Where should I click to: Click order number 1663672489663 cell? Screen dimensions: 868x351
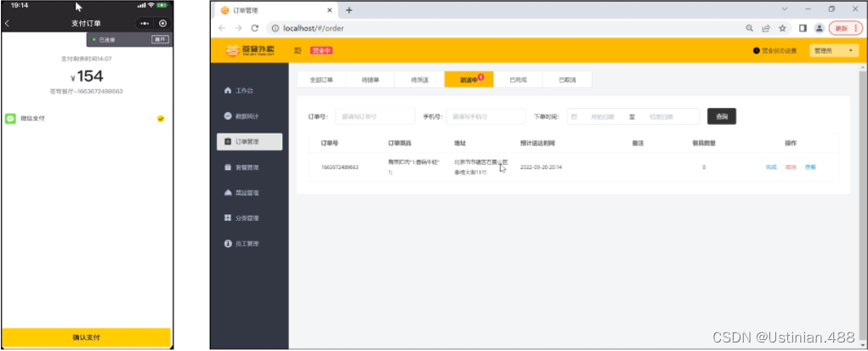[x=339, y=167]
